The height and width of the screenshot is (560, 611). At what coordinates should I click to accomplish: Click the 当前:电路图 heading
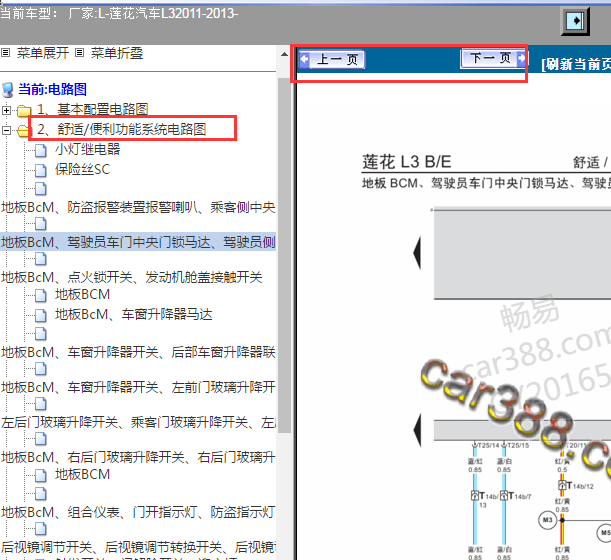[x=52, y=89]
